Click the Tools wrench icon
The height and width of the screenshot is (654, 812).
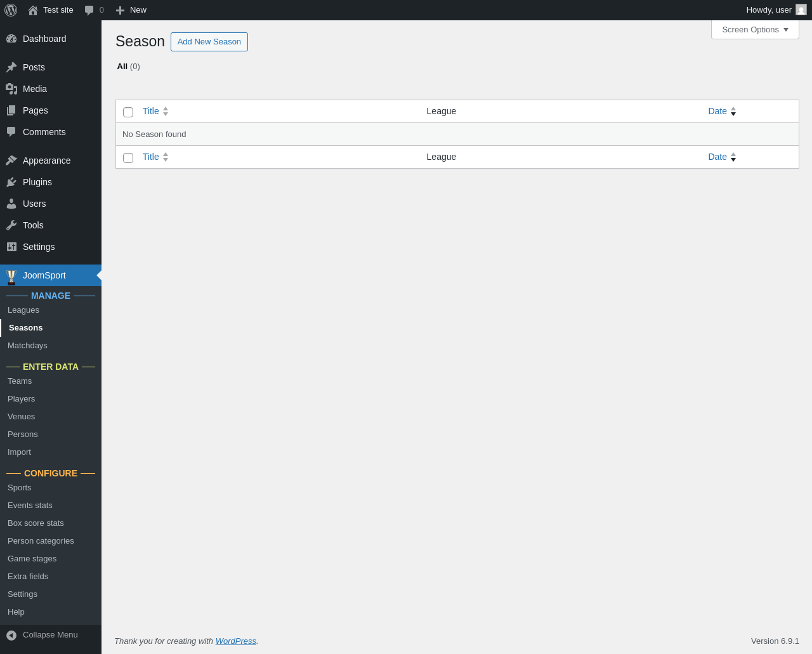point(11,225)
